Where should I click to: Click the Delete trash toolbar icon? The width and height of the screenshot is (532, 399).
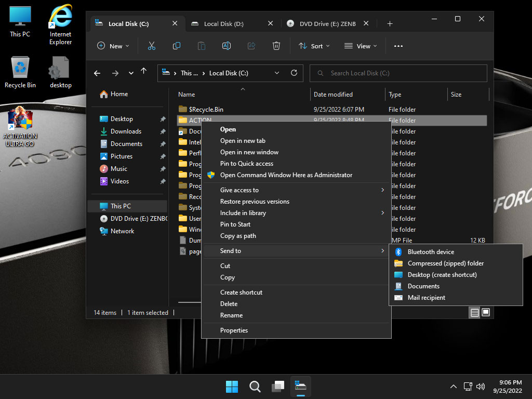pyautogui.click(x=276, y=46)
